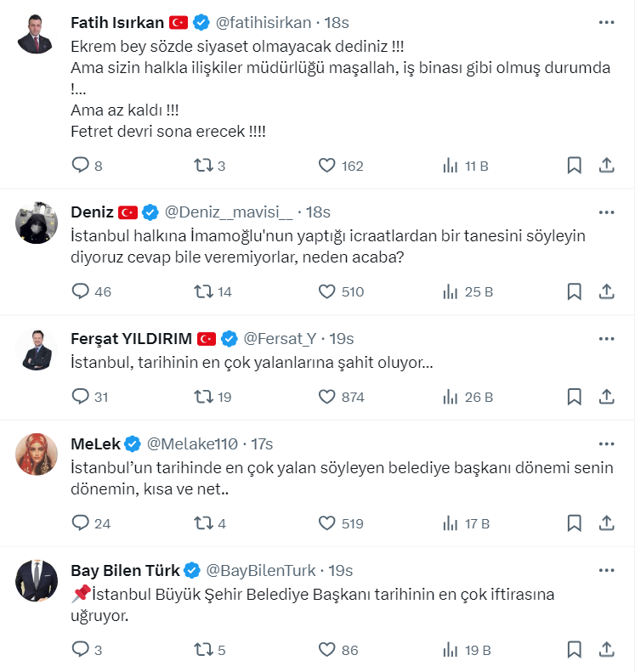
Task: Open @Deniz__mavisi__ profile handle link
Action: click(229, 212)
